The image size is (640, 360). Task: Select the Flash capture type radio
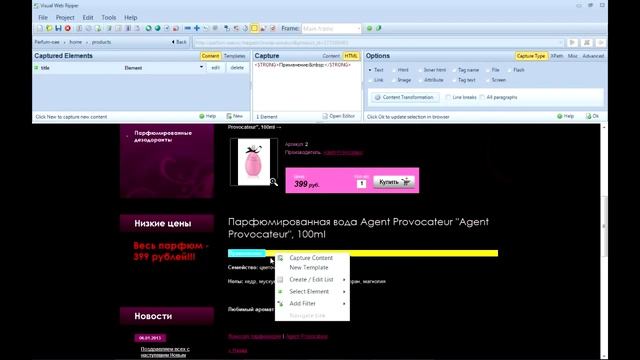[509, 70]
